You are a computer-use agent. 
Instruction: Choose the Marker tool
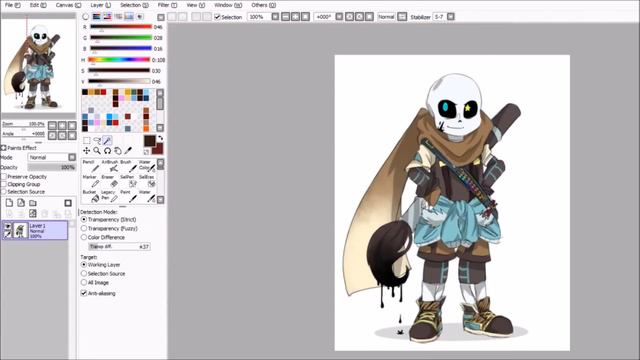click(x=91, y=181)
